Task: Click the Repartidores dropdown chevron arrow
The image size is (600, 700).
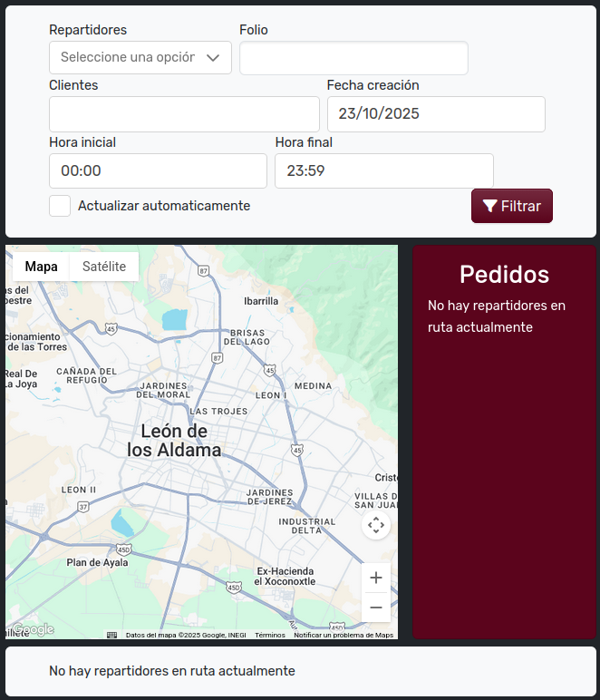Action: (214, 57)
